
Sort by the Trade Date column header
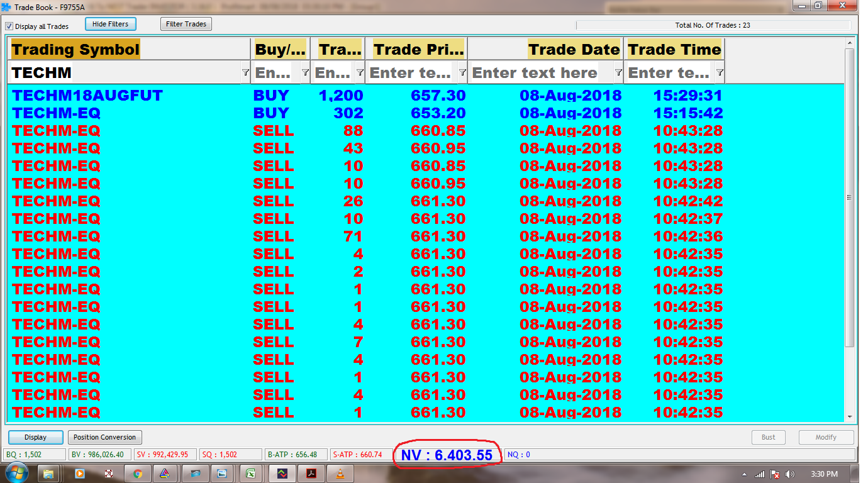(545, 49)
